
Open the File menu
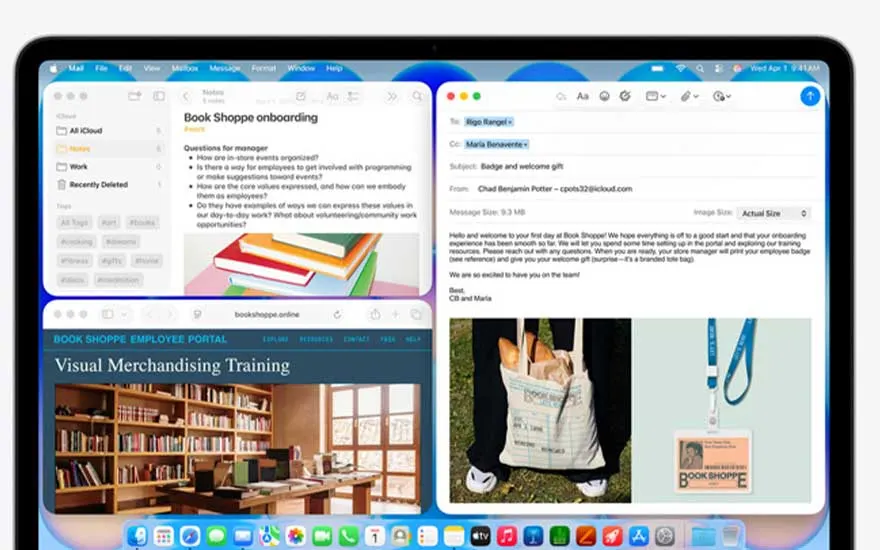(101, 68)
